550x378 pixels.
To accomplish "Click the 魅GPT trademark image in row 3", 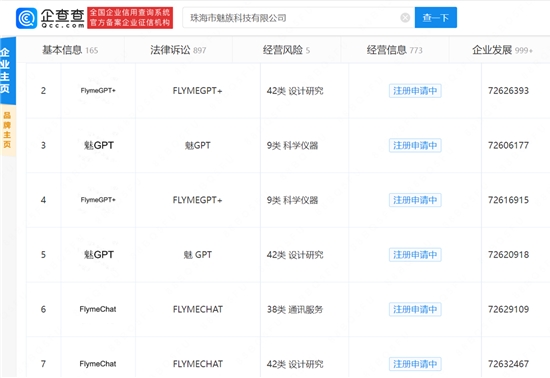I will [x=99, y=145].
